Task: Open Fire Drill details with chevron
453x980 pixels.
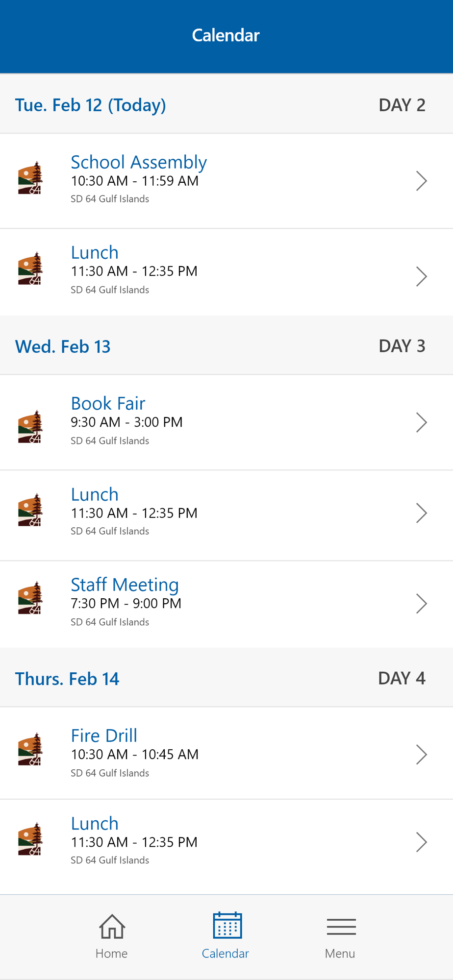Action: [x=421, y=755]
